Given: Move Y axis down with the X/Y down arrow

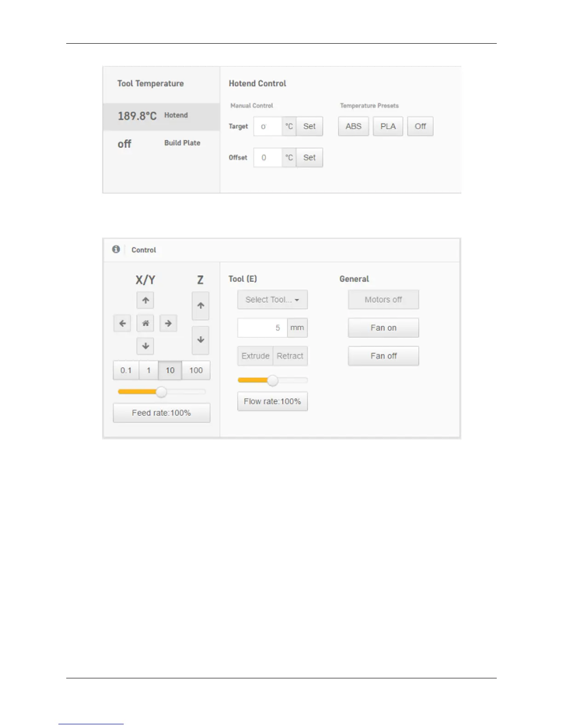Looking at the screenshot, I should click(145, 346).
